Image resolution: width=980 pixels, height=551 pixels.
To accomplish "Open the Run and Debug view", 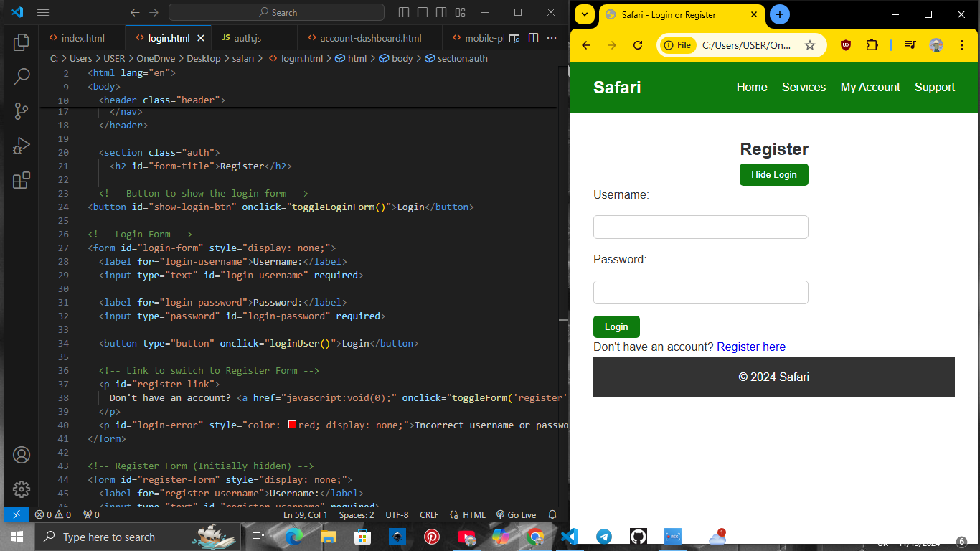I will pos(21,145).
